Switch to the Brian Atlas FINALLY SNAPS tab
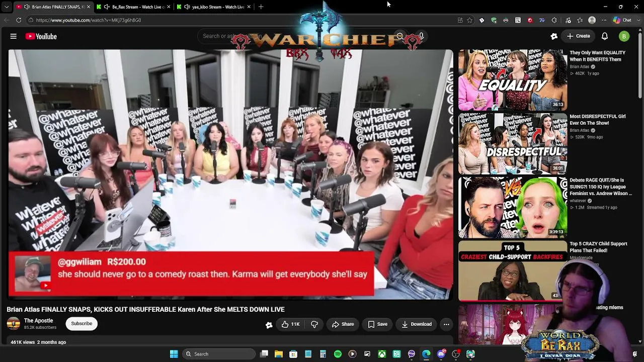Viewport: 644px width, 362px height. click(x=54, y=7)
